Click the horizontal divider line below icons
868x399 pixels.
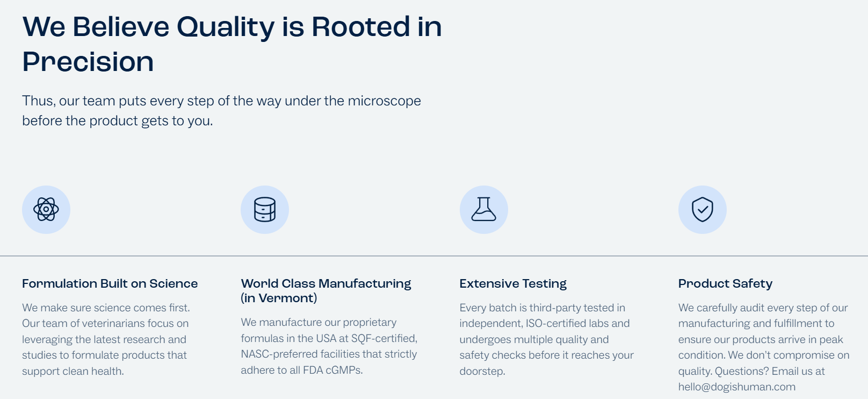tap(434, 256)
